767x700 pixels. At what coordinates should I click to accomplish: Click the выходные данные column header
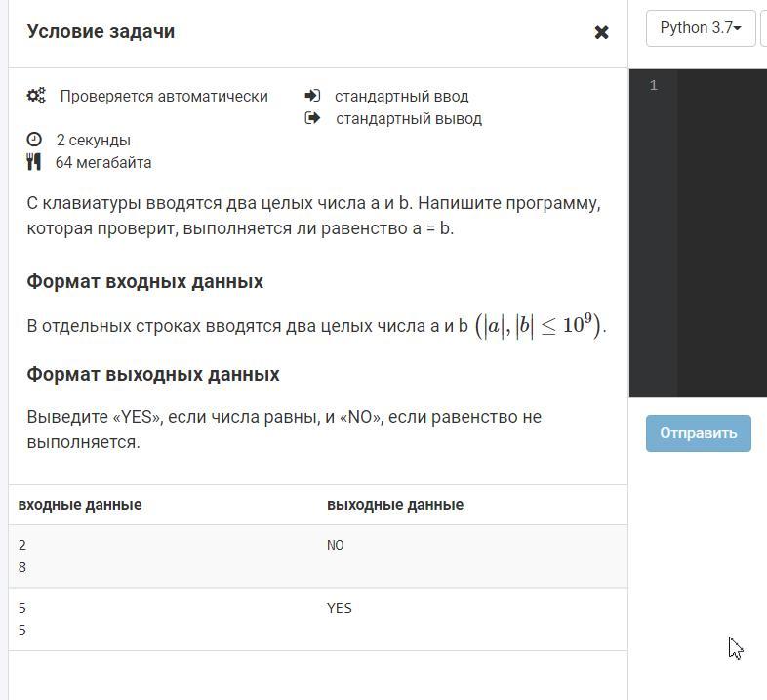point(395,505)
